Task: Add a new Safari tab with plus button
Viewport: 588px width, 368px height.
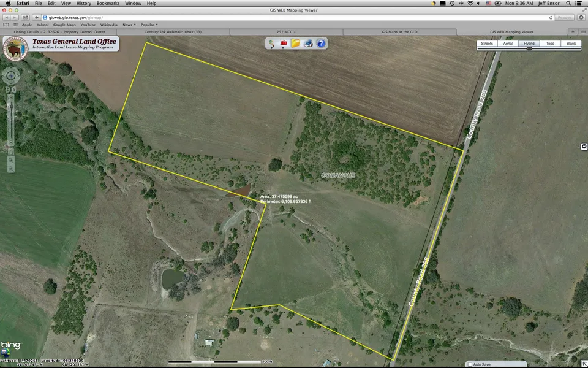Action: click(x=573, y=32)
